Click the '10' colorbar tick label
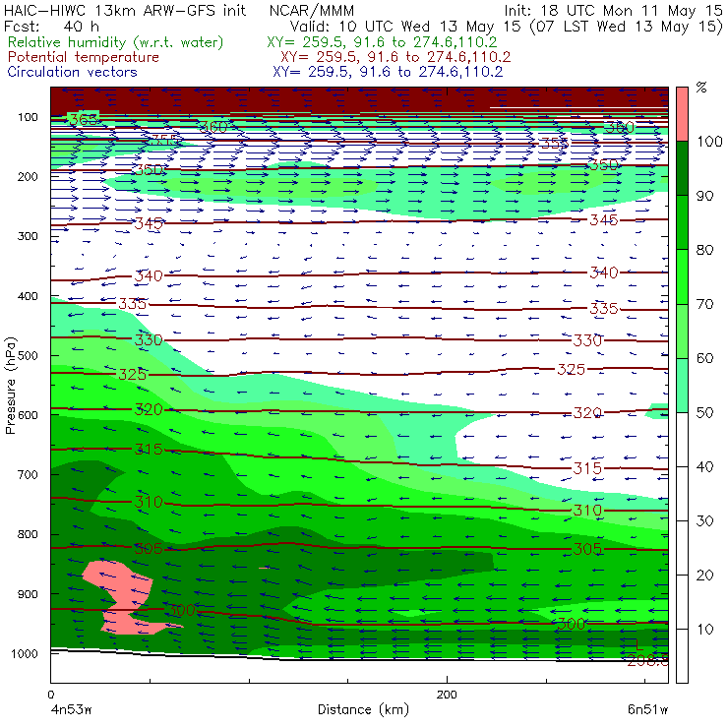The width and height of the screenshot is (728, 728). [704, 630]
